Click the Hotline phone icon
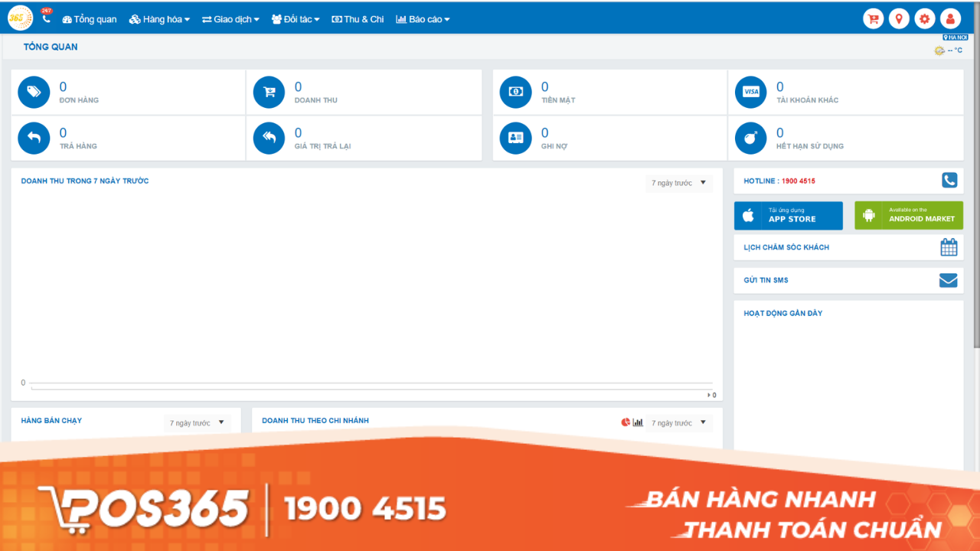The width and height of the screenshot is (980, 551). 949,181
